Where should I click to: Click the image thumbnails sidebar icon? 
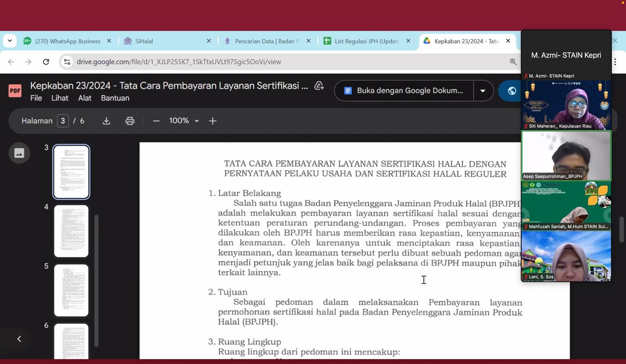pyautogui.click(x=19, y=153)
